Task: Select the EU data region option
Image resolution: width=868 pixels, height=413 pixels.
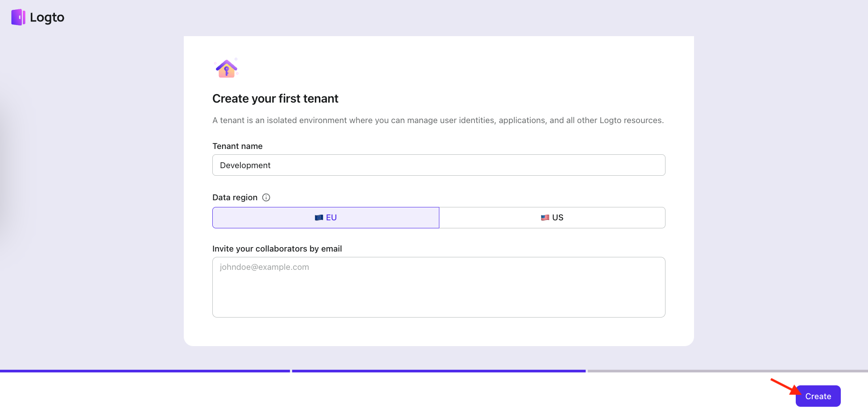Action: pyautogui.click(x=326, y=218)
